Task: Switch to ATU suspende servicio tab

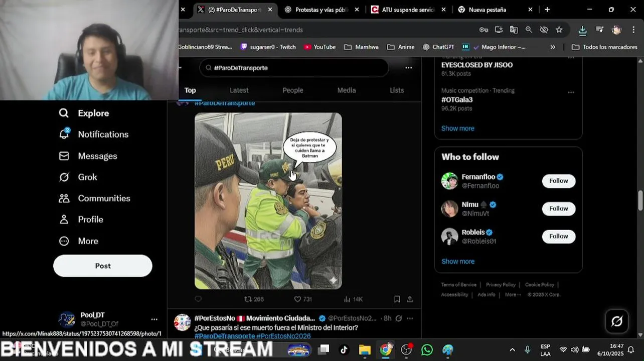Action: [x=408, y=10]
